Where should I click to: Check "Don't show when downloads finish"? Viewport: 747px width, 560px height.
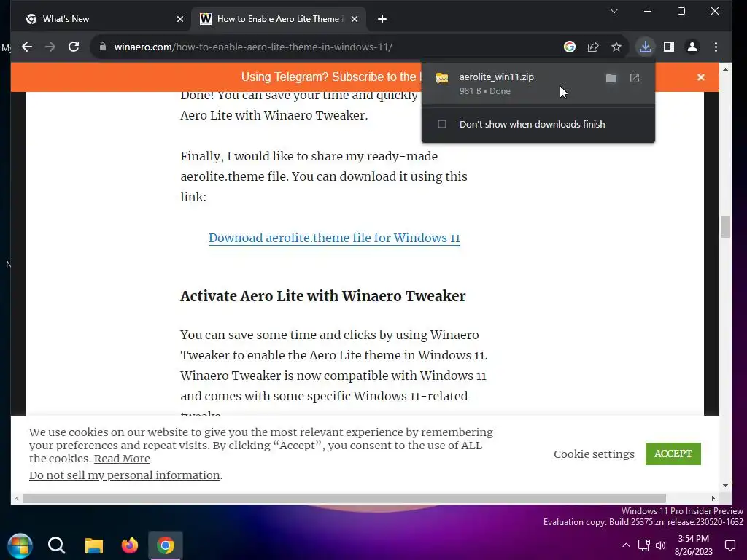click(x=442, y=124)
